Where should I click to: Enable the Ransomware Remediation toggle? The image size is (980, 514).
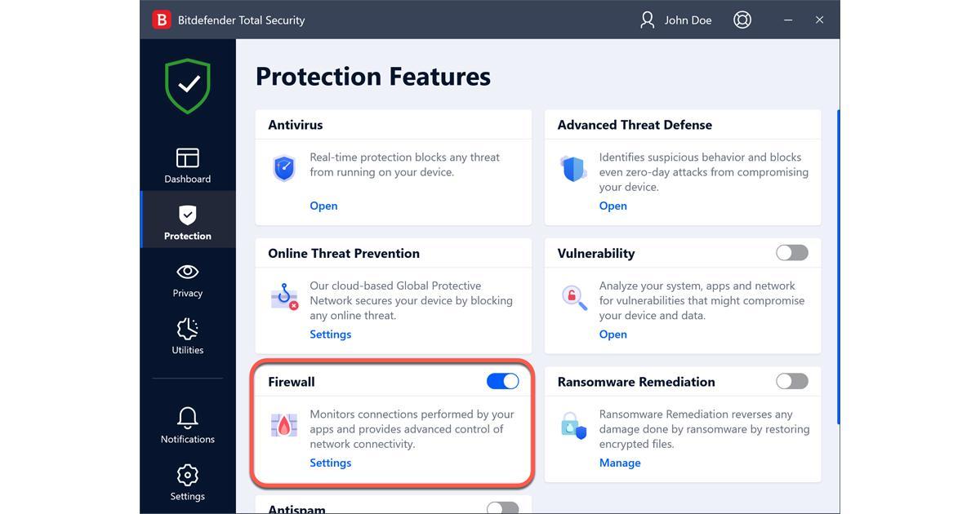pos(792,381)
